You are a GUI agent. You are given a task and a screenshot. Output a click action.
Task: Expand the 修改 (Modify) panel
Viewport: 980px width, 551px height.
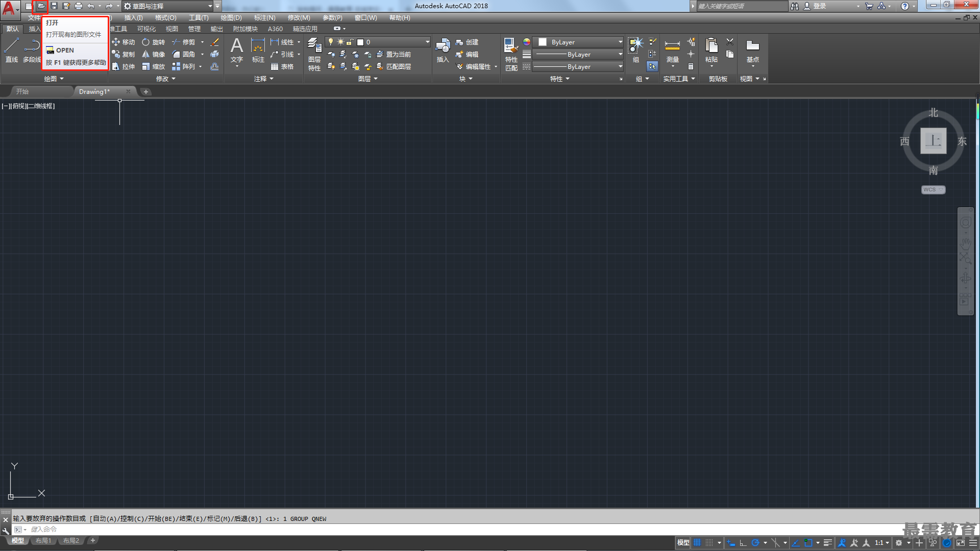pos(166,79)
